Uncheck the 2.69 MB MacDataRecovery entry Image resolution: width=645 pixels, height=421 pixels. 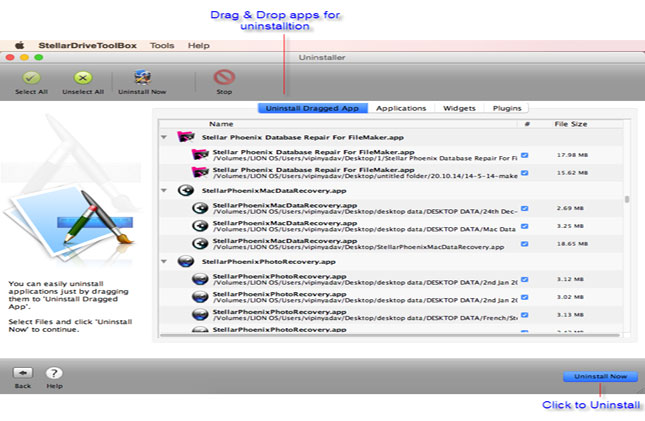[524, 208]
